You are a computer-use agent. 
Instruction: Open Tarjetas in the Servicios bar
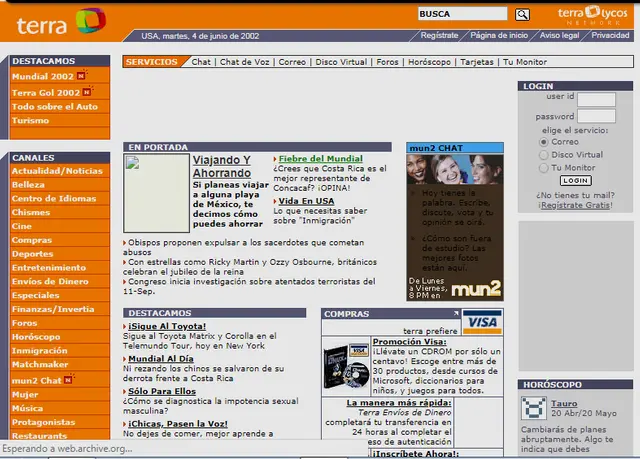[x=477, y=62]
